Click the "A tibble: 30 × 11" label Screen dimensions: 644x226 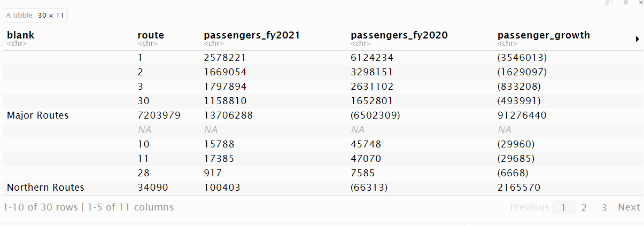35,15
